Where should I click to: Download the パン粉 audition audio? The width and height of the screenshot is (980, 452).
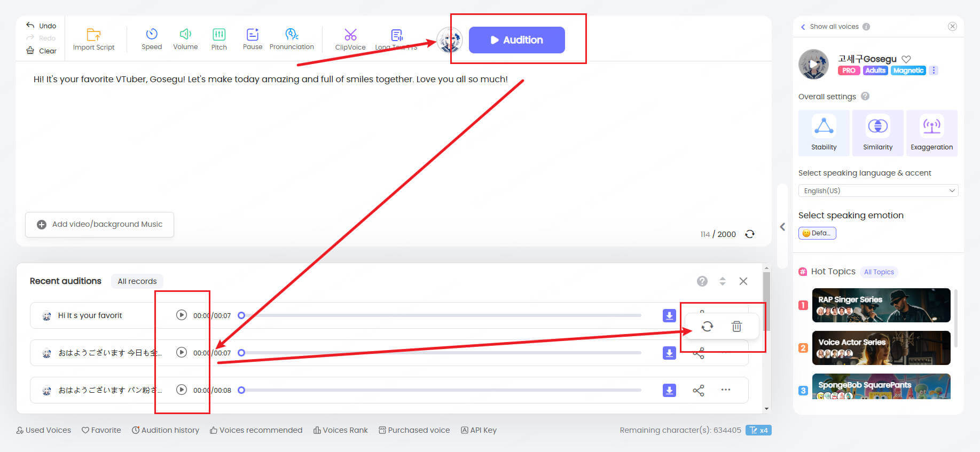click(669, 390)
